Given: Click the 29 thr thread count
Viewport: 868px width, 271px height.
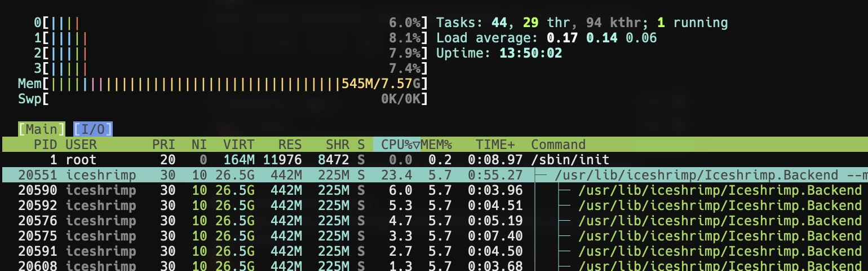Looking at the screenshot, I should pyautogui.click(x=546, y=23).
